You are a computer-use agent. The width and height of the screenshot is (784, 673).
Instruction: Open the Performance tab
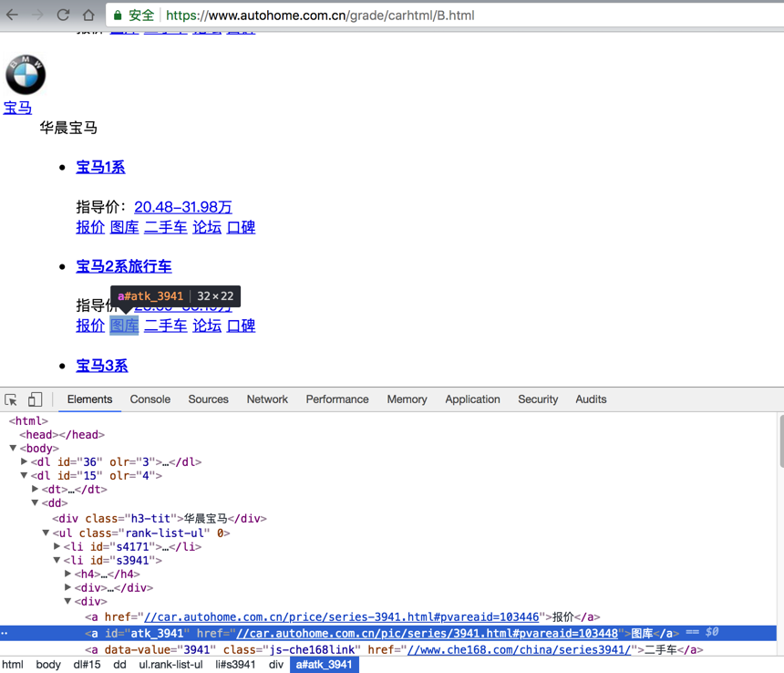point(337,399)
